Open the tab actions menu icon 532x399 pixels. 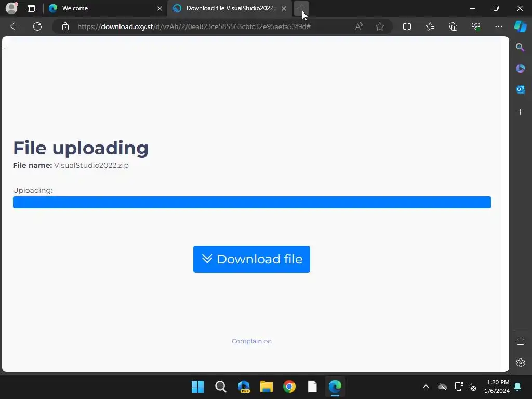coord(31,8)
